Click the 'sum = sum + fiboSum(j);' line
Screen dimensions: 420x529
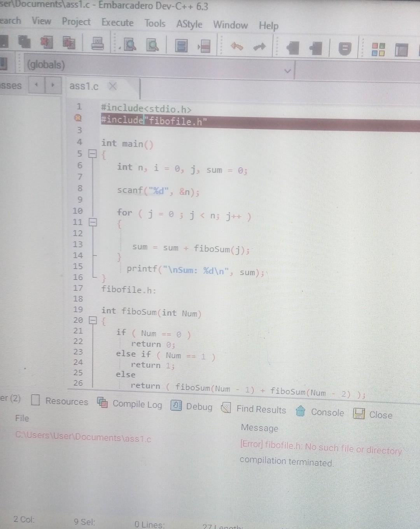pyautogui.click(x=191, y=248)
